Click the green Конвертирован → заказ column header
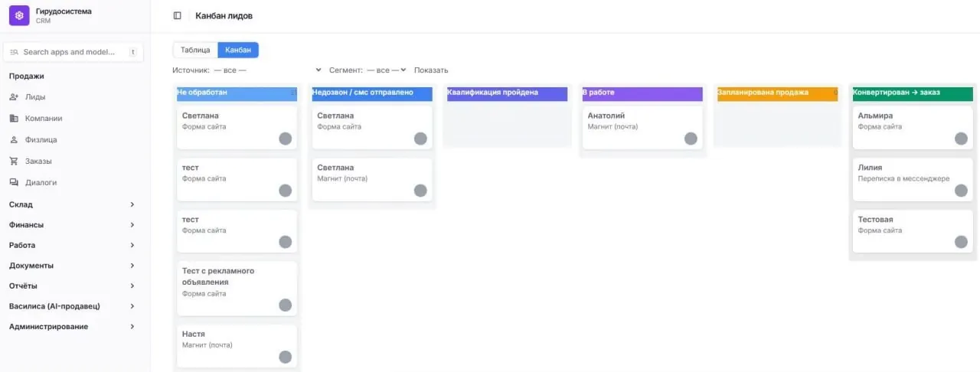 click(x=912, y=93)
